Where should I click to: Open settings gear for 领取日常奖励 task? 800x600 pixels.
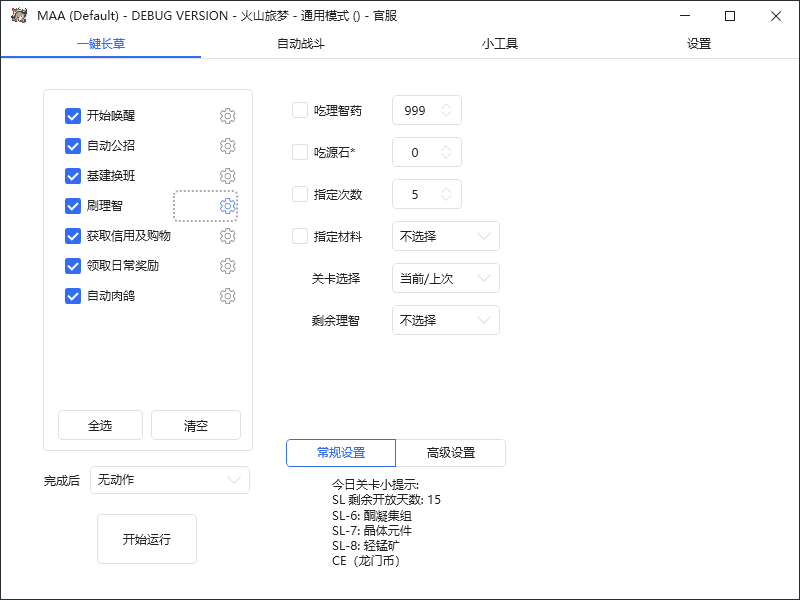pyautogui.click(x=227, y=266)
